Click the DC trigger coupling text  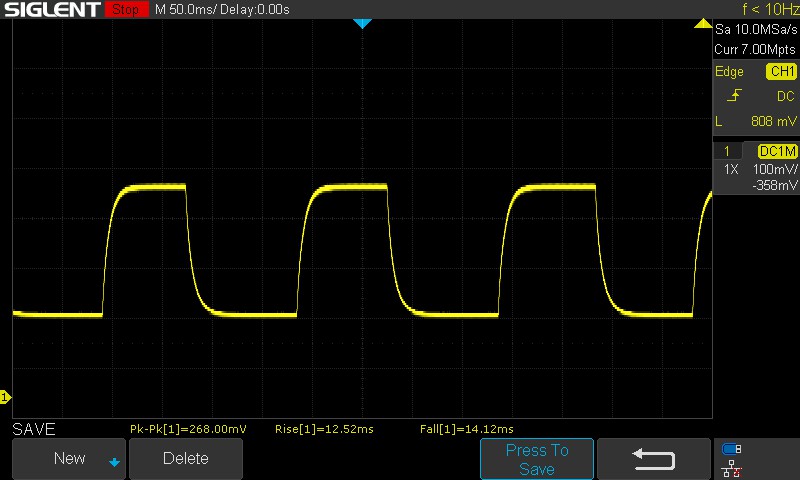(x=785, y=96)
